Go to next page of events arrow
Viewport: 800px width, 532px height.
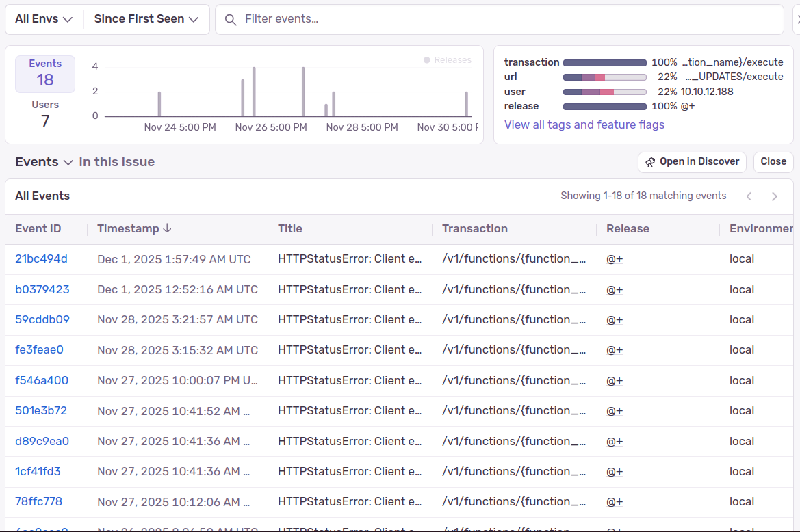pyautogui.click(x=775, y=196)
